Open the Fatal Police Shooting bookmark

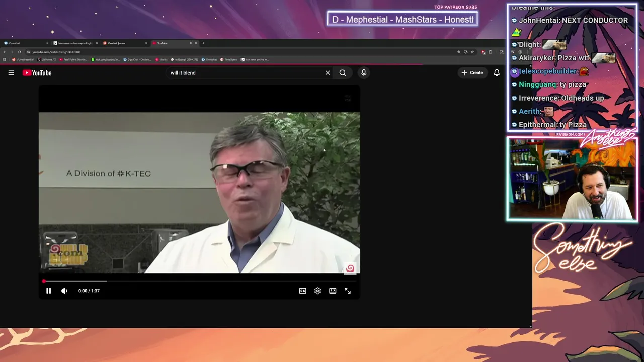point(73,60)
